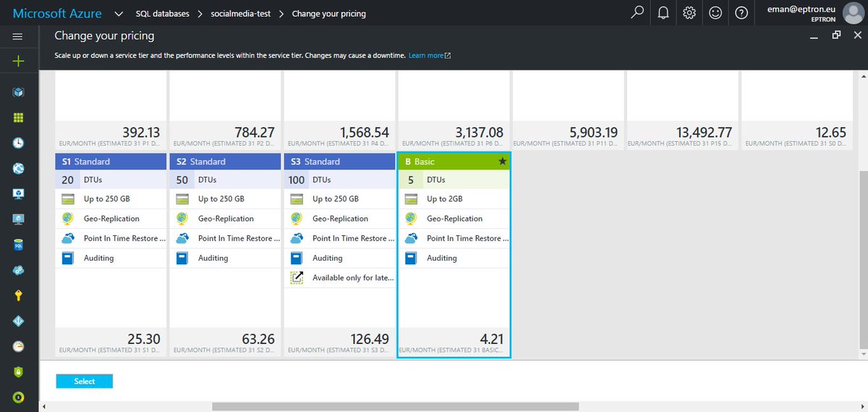Image resolution: width=868 pixels, height=412 pixels.
Task: Click the 1,568.54 price tile
Action: click(340, 112)
